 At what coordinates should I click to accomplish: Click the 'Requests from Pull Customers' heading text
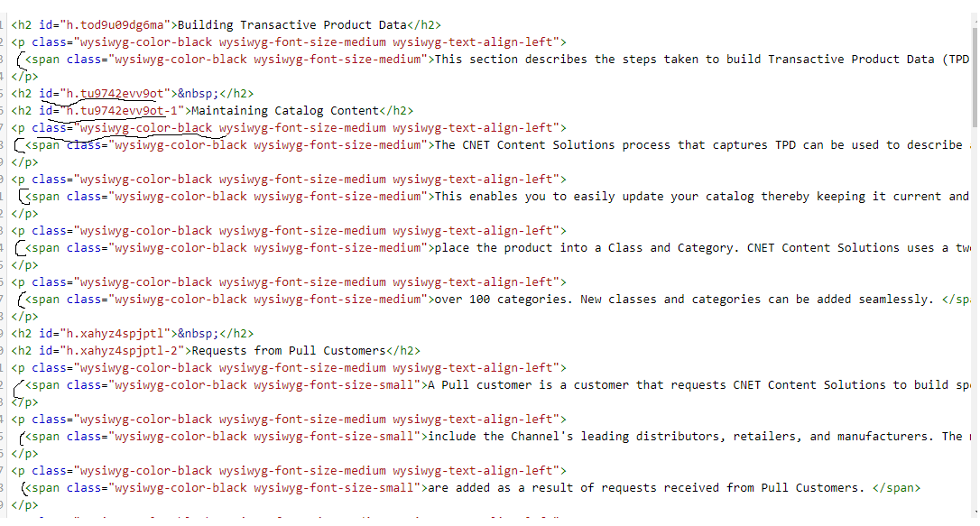(288, 350)
